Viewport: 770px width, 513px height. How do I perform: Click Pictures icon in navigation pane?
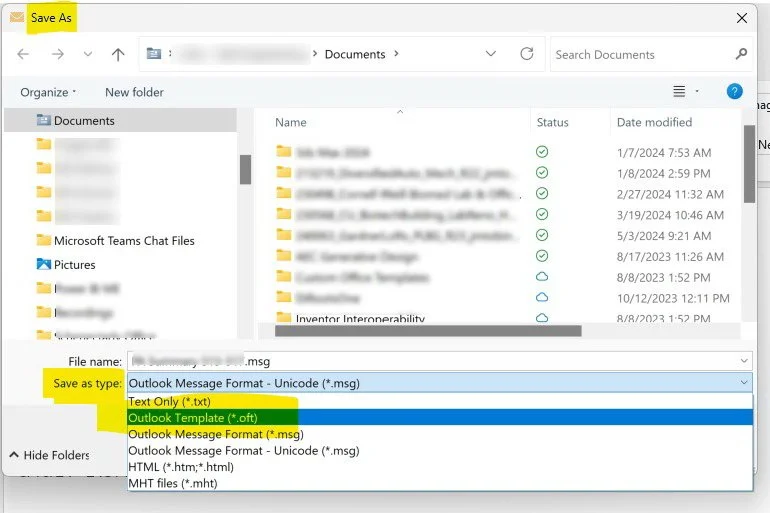pyautogui.click(x=44, y=264)
